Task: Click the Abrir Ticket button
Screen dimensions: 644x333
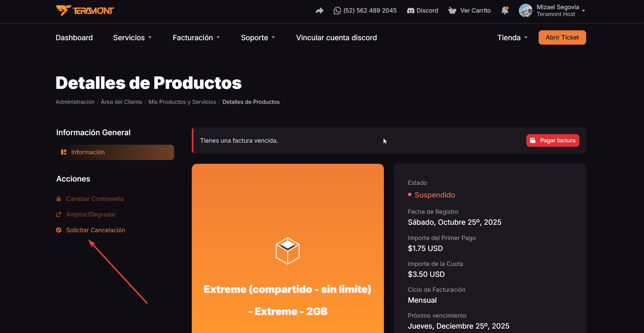Action: coord(562,37)
